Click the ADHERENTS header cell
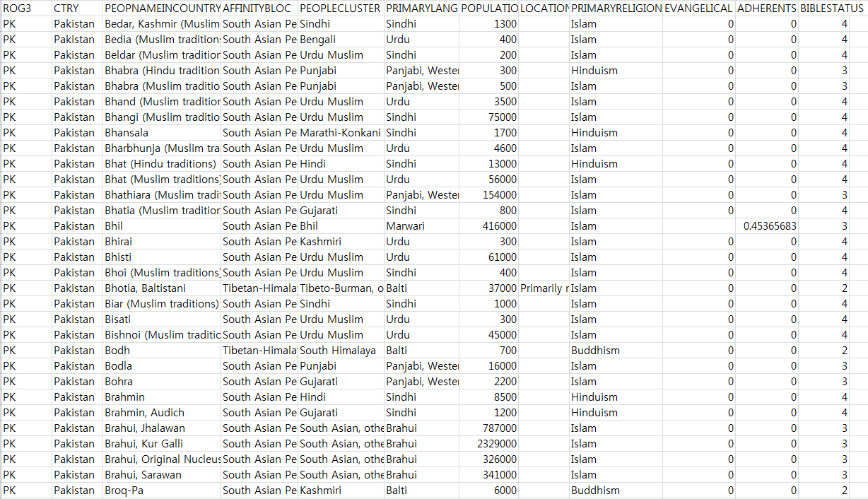The image size is (868, 499). coord(767,8)
